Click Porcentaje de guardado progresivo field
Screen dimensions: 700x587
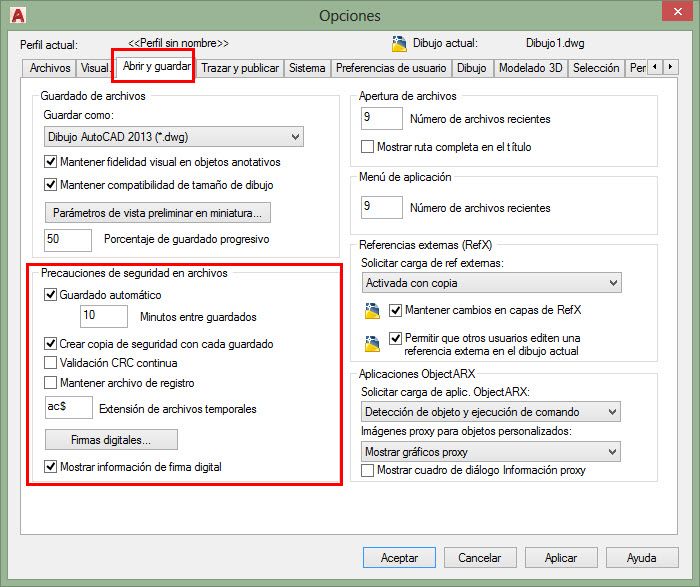point(68,240)
